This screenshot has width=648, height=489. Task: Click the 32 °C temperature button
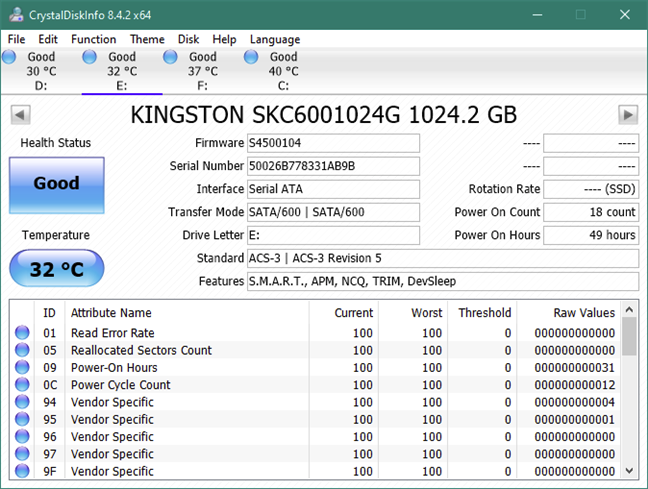click(x=57, y=269)
